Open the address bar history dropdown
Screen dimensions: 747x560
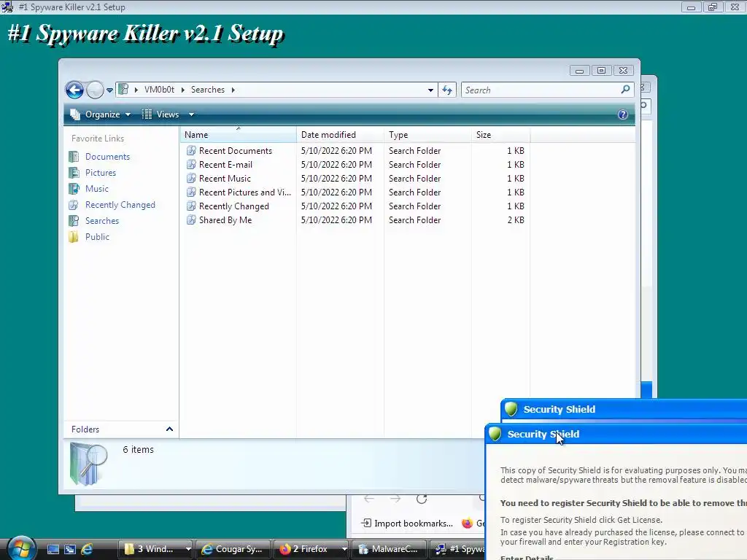[430, 90]
